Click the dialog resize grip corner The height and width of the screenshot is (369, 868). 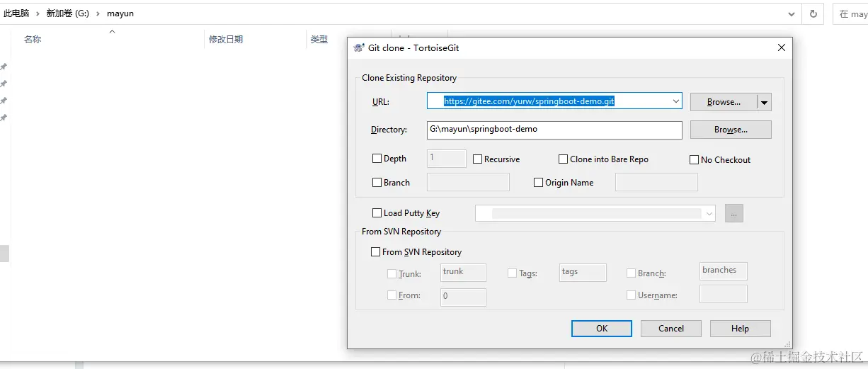point(787,344)
